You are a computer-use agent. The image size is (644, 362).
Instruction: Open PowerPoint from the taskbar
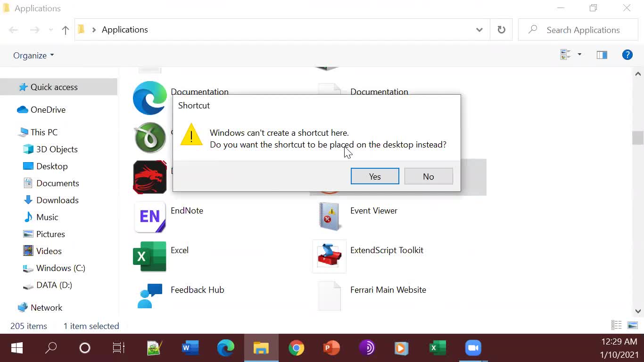point(332,348)
